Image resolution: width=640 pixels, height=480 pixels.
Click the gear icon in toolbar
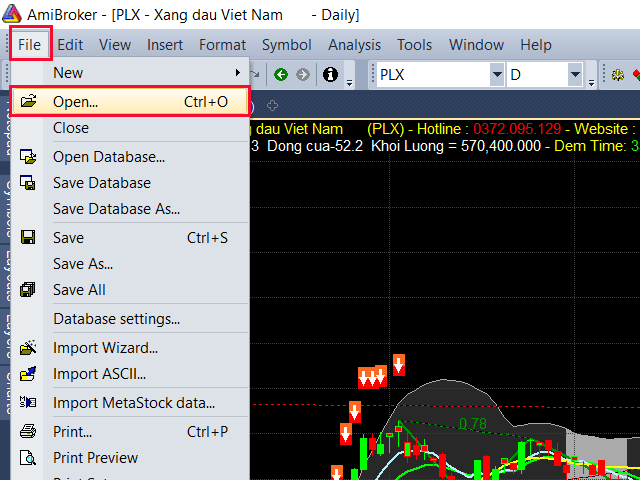point(618,75)
